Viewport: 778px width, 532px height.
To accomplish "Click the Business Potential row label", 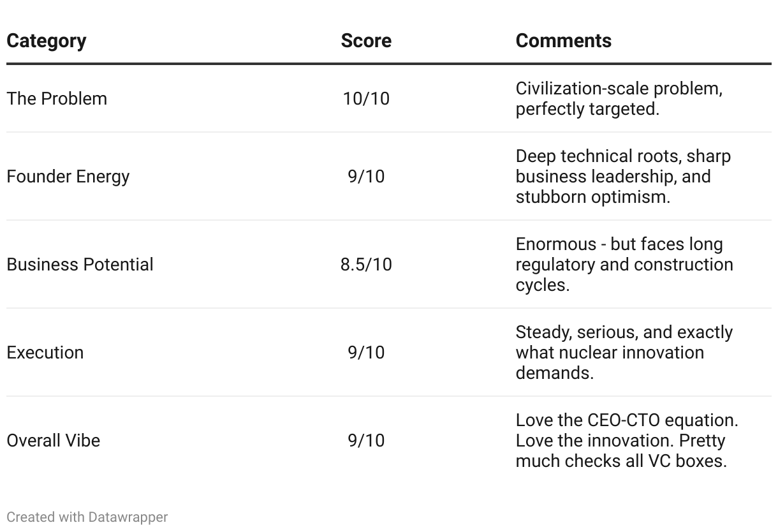I will tap(80, 265).
